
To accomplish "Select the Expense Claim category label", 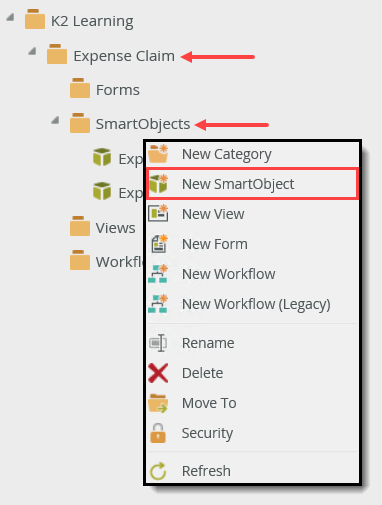I will (x=124, y=56).
